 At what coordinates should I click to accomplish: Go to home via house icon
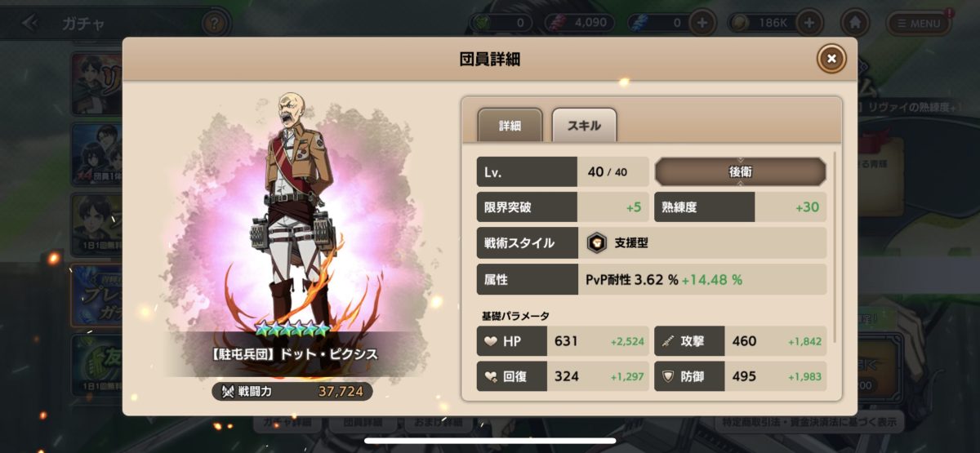(855, 23)
